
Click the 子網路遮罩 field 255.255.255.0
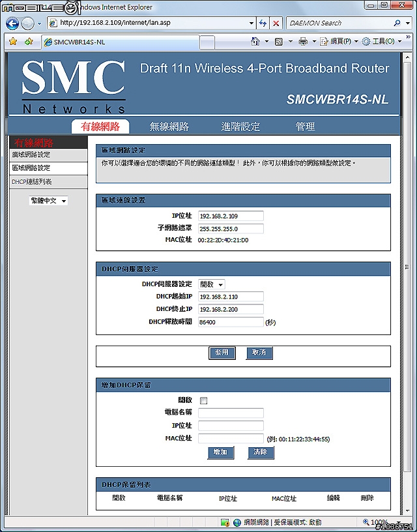231,229
